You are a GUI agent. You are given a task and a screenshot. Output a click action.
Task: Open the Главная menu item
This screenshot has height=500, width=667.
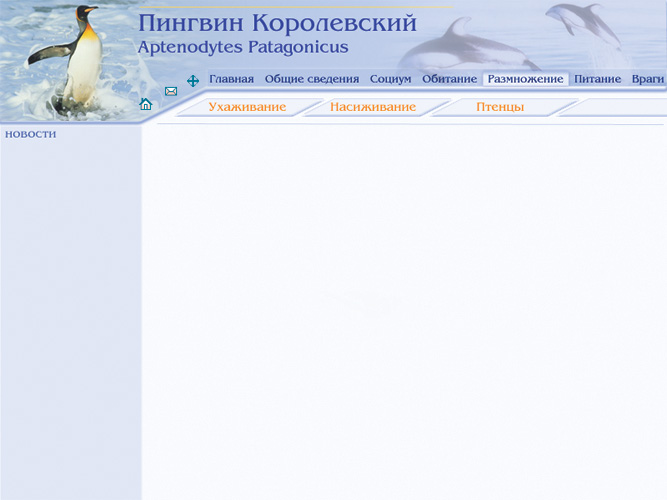[x=231, y=79]
